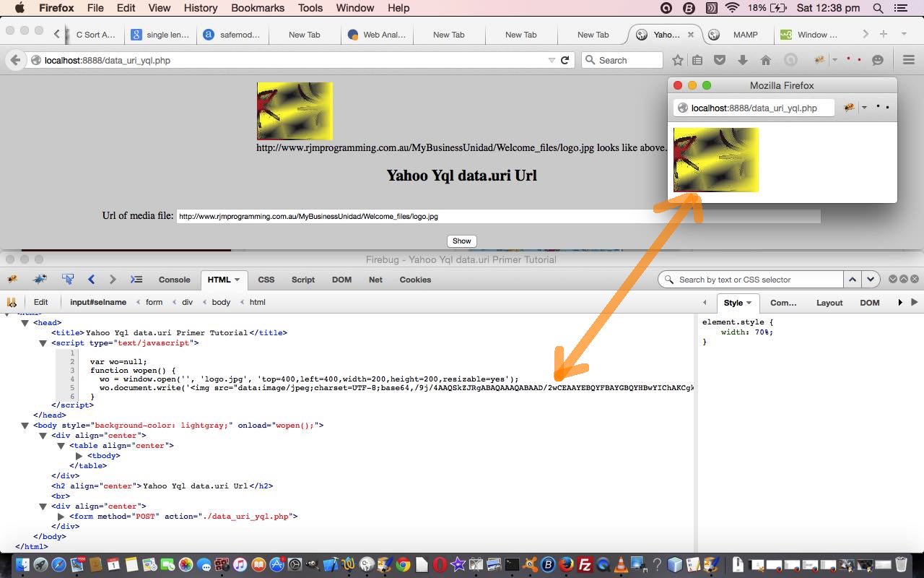Open Spotlight search in macOS menu bar
The height and width of the screenshot is (578, 924).
pyautogui.click(x=879, y=8)
